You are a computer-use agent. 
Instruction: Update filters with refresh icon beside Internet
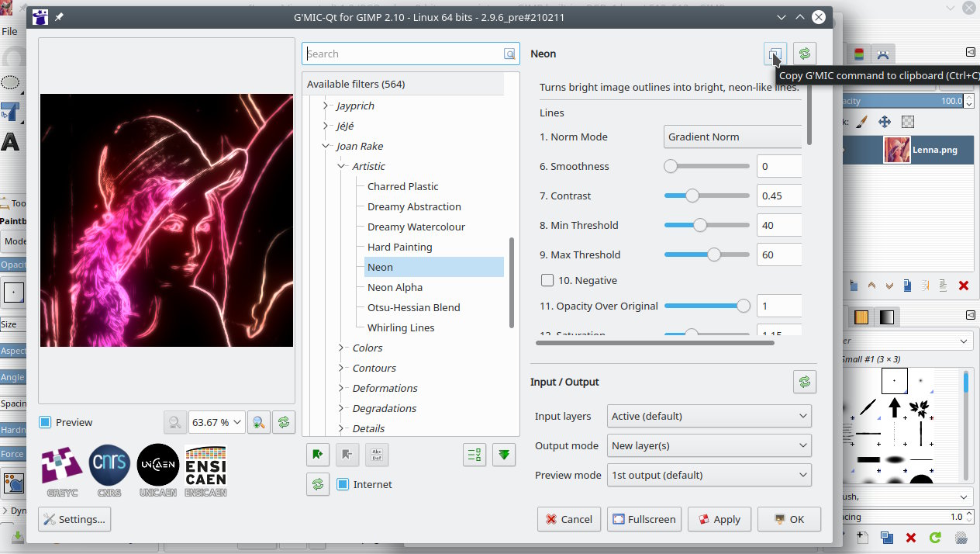click(318, 484)
